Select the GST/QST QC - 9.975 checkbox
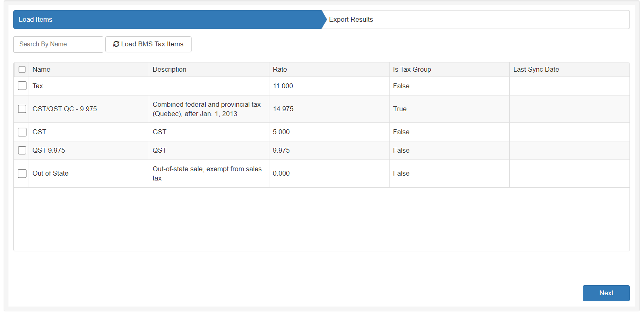Viewport: 644px width, 315px height. tap(22, 109)
